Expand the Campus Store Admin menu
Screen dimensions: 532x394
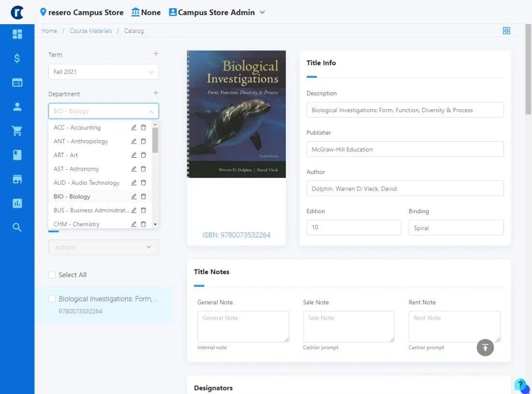click(x=263, y=13)
